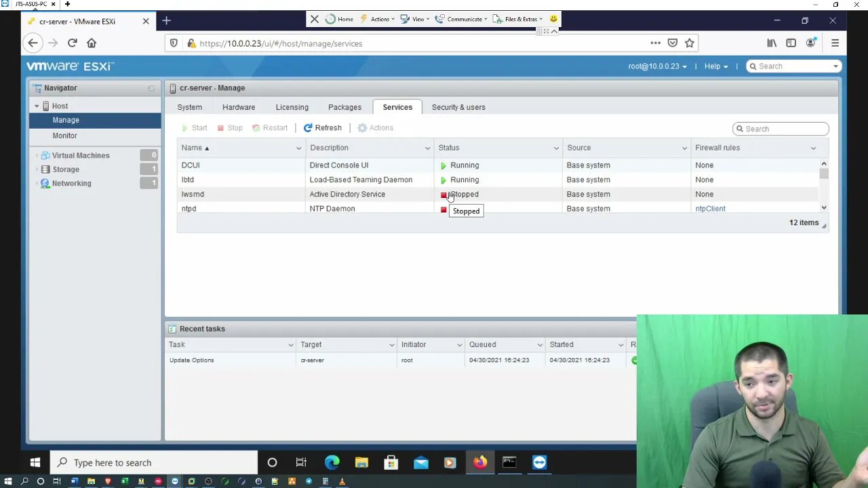Go back in the Firefox browser
Viewport: 868px width, 488px height.
pos(33,43)
